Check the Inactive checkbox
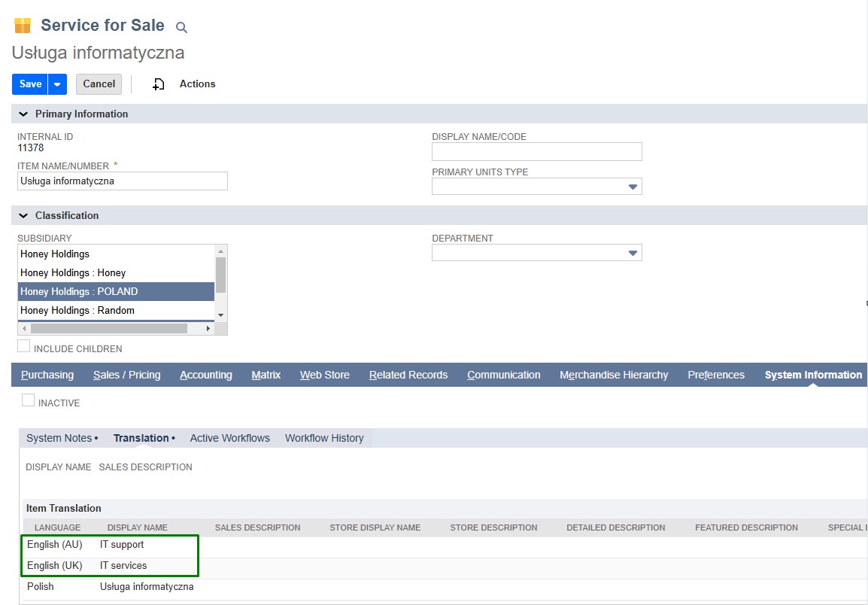868x605 pixels. [28, 401]
